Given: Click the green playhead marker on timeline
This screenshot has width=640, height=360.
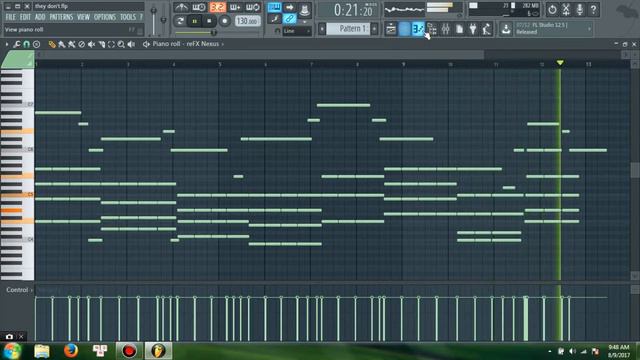Looking at the screenshot, I should tap(560, 63).
